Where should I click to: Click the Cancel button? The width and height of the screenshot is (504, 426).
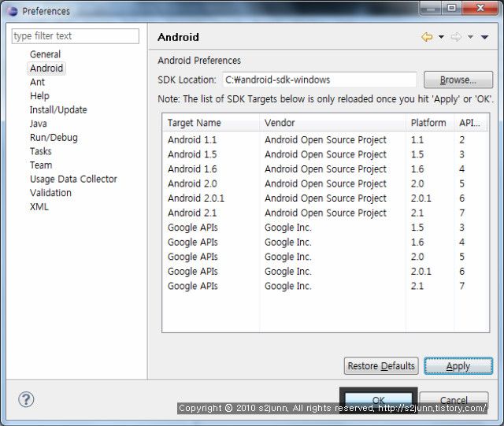[x=454, y=400]
